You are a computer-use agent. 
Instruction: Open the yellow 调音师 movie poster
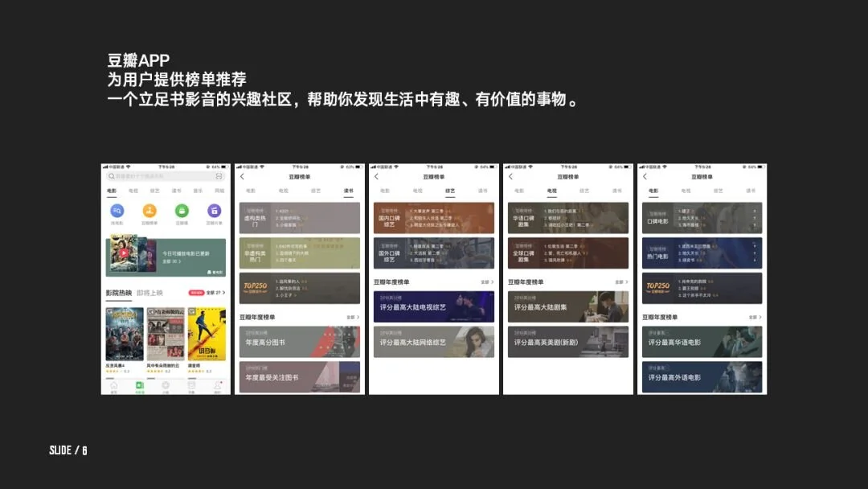207,334
